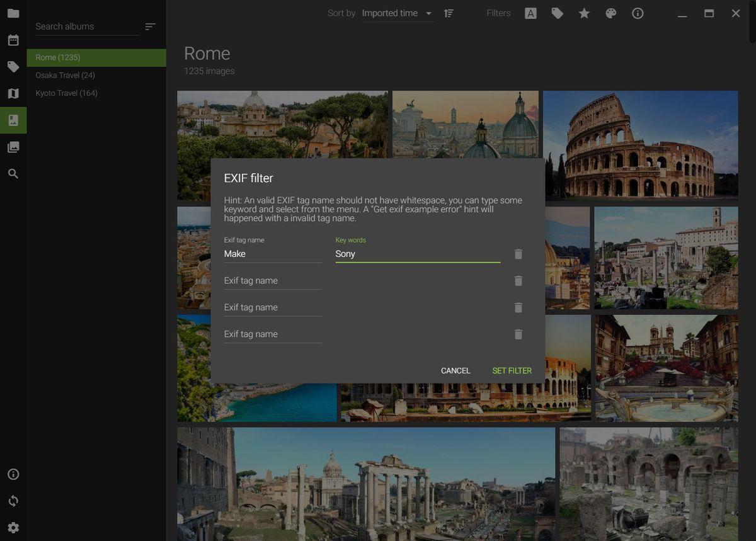Screen dimensions: 756x541
Task: Open the calendar view in the sidebar
Action: tap(13, 40)
